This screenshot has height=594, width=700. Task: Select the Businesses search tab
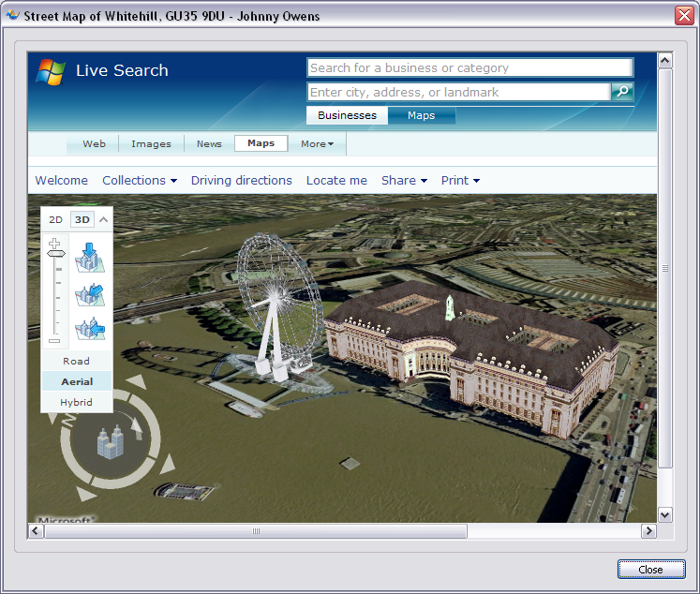coord(347,116)
